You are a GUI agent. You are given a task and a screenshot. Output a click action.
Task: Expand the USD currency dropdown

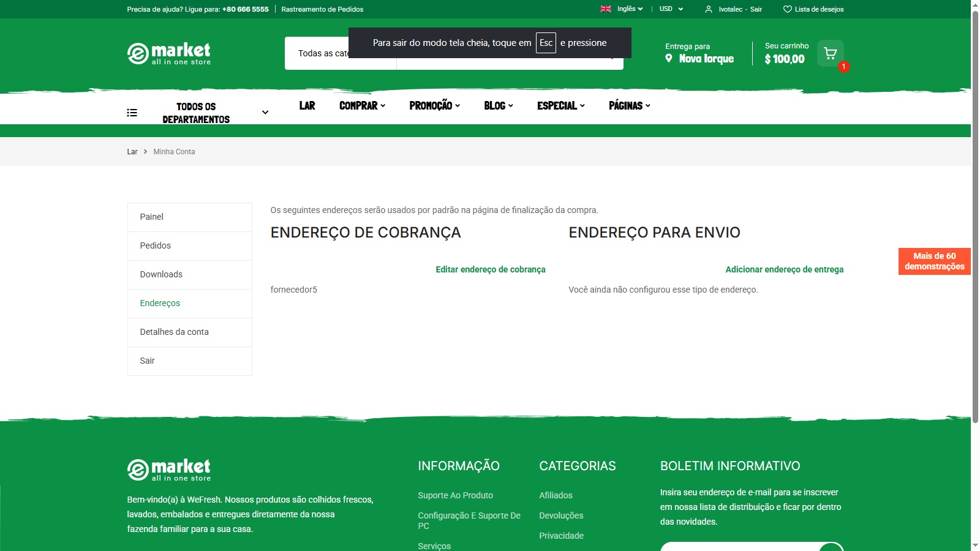(x=671, y=9)
